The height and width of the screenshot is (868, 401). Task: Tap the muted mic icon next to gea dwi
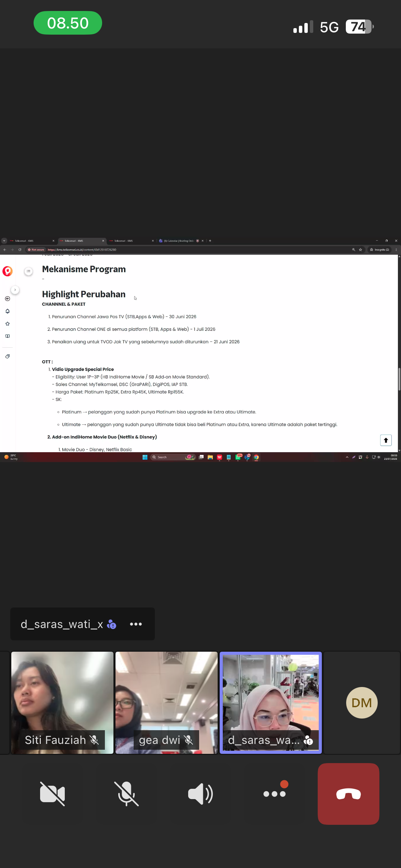point(188,740)
